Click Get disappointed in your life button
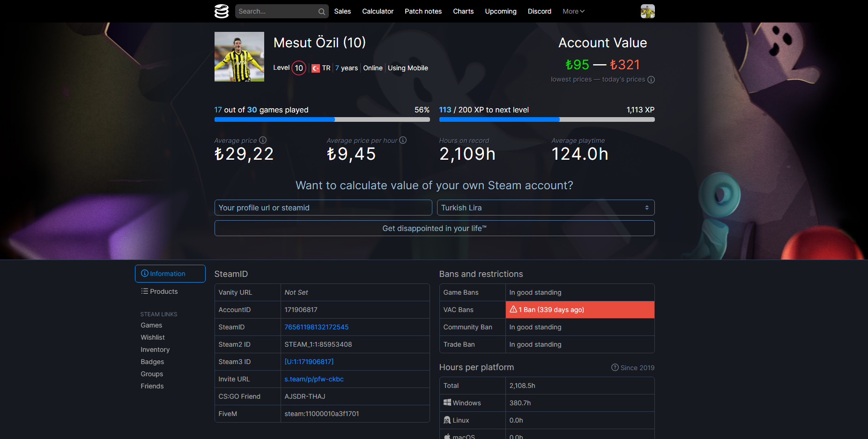Image resolution: width=868 pixels, height=439 pixels. tap(435, 228)
